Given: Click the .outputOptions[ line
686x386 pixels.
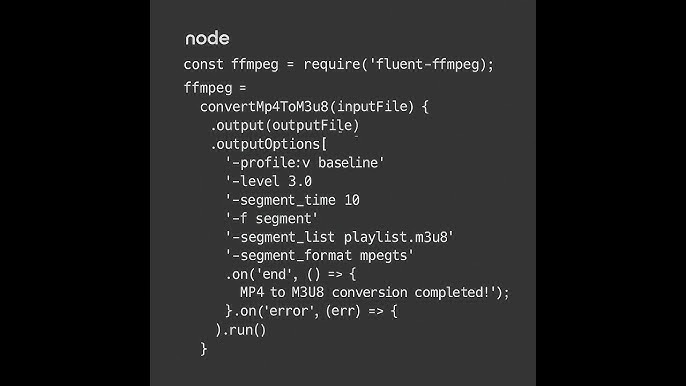Looking at the screenshot, I should tap(269, 144).
